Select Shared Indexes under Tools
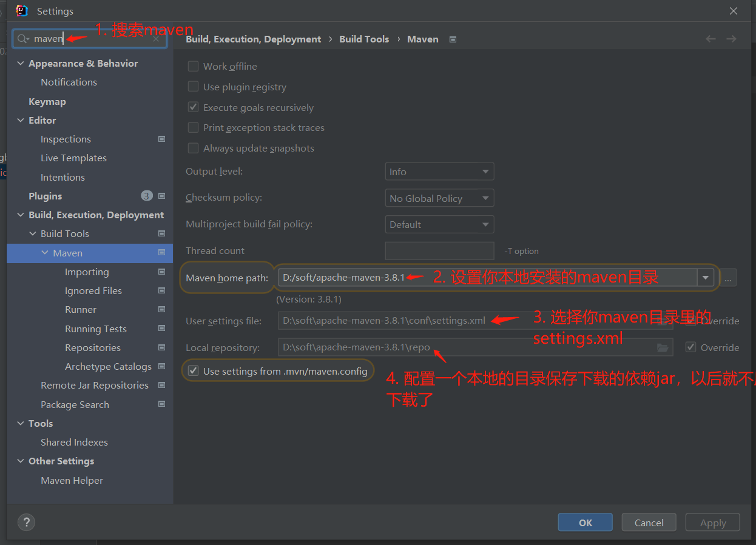The image size is (756, 545). point(74,442)
